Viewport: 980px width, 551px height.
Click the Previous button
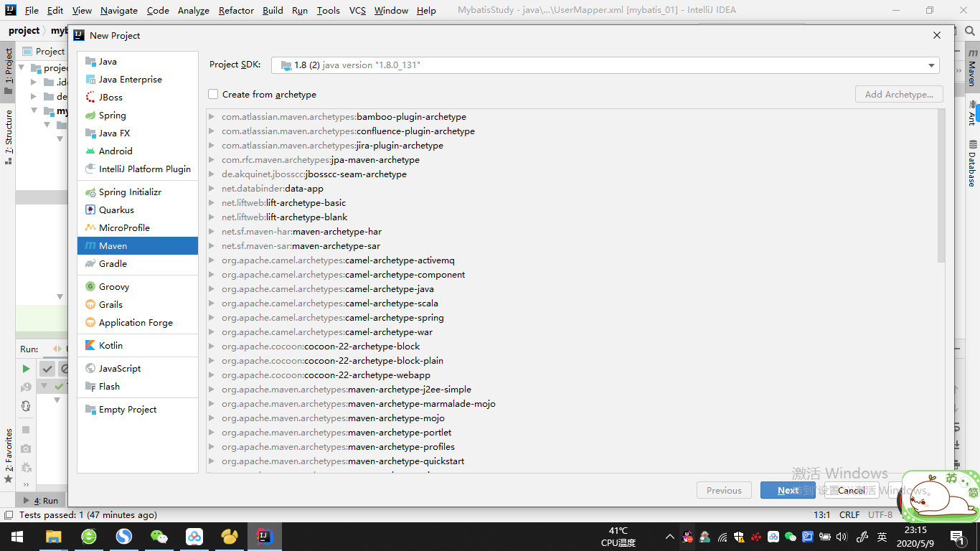click(x=724, y=491)
